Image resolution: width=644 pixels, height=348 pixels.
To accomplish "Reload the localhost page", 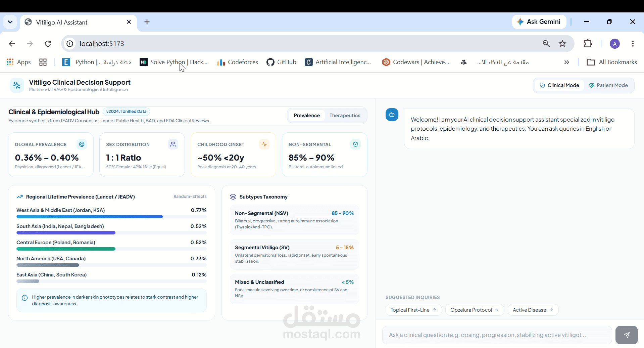I will 48,44.
